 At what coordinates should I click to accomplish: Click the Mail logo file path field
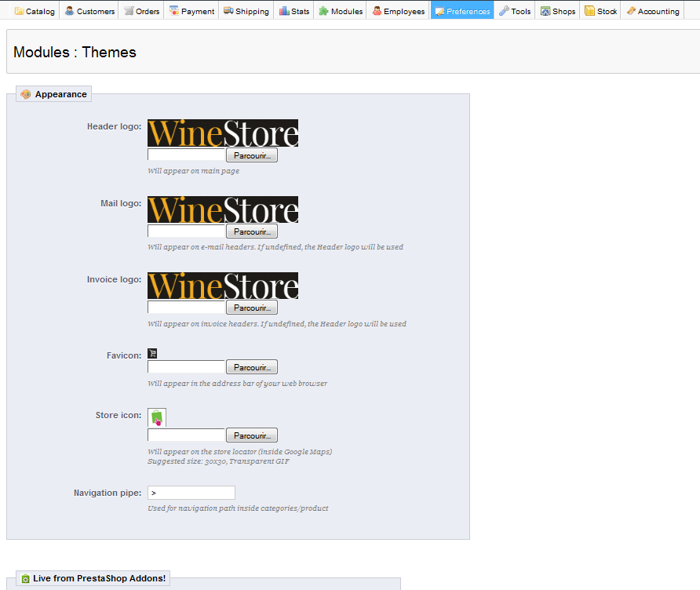[186, 231]
